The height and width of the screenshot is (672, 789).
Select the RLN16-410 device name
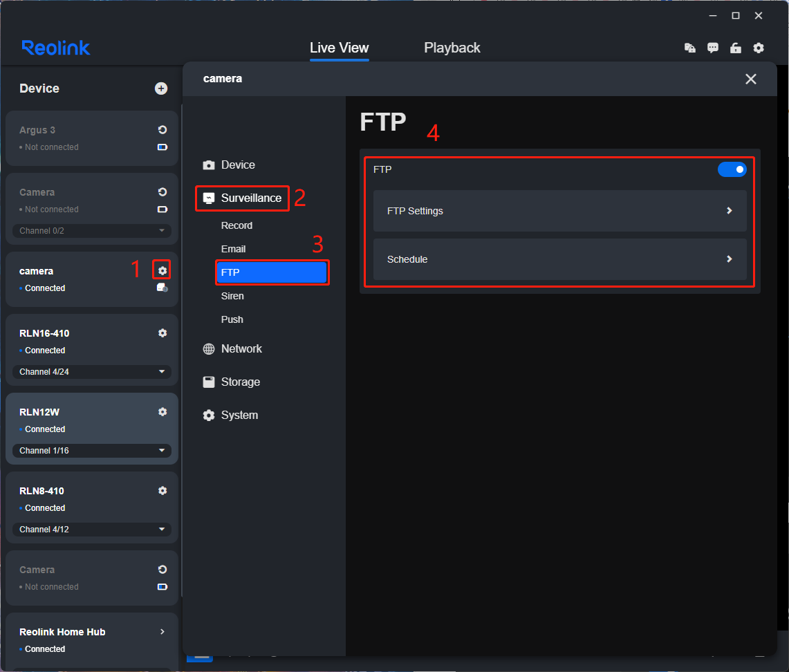click(x=44, y=333)
